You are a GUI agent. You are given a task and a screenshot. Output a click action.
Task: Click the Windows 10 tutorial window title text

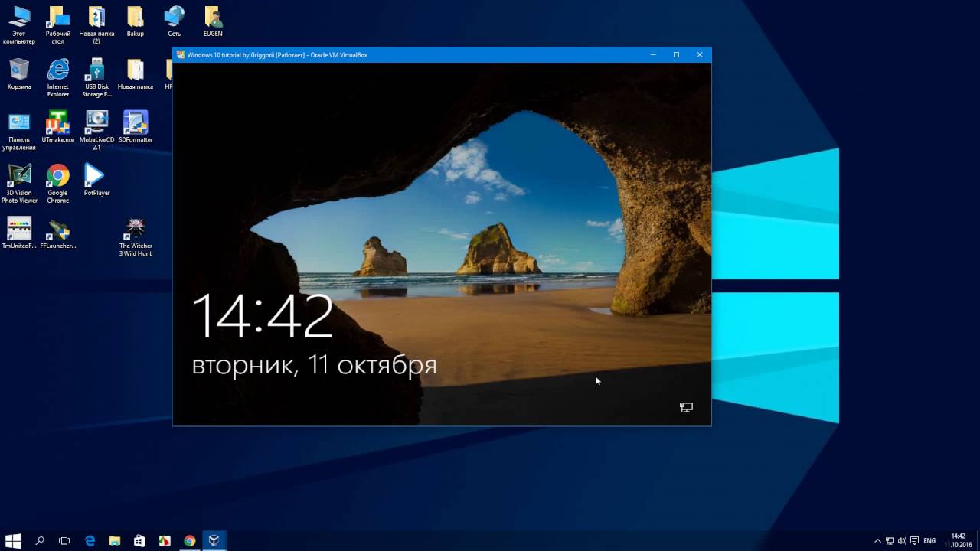coord(277,55)
